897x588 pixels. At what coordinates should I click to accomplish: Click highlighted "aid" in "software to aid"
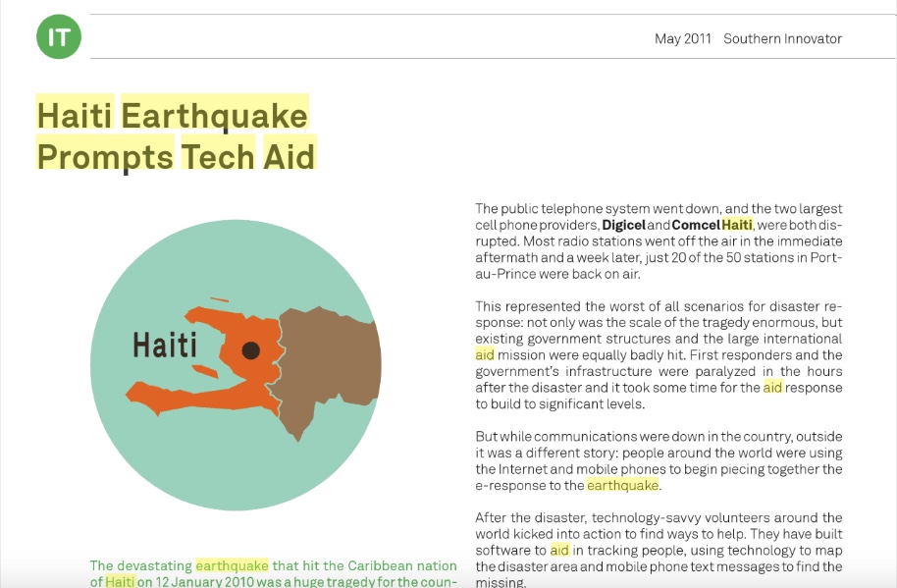pos(559,550)
